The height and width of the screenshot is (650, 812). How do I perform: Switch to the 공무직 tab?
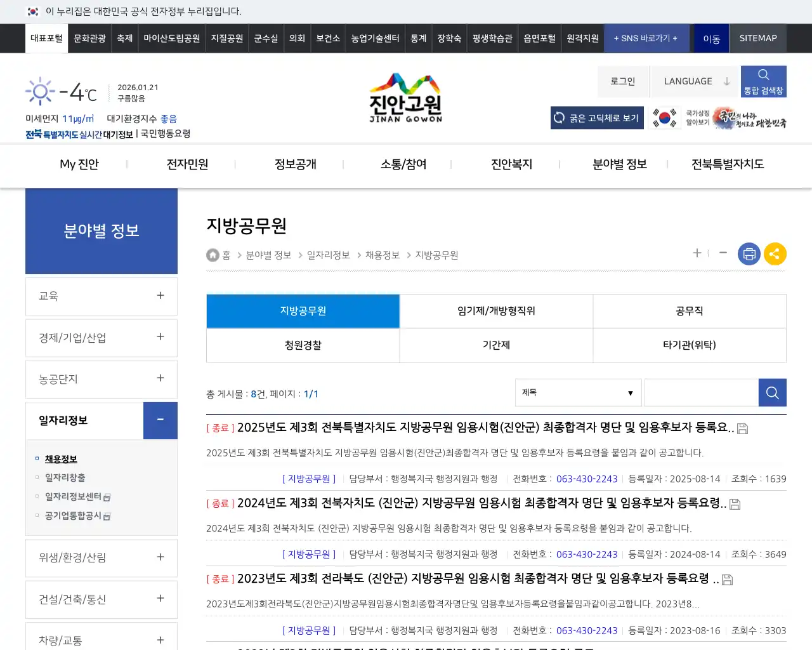[690, 311]
